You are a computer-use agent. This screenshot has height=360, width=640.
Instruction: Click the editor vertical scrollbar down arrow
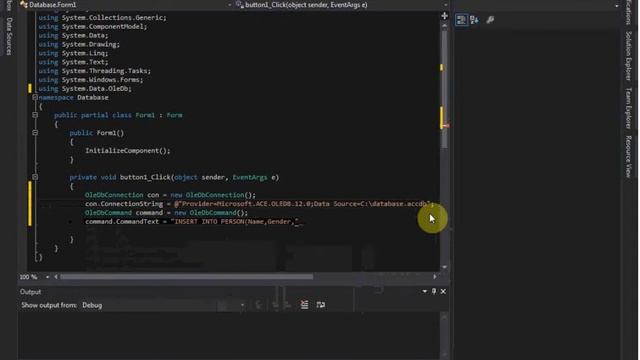(444, 267)
